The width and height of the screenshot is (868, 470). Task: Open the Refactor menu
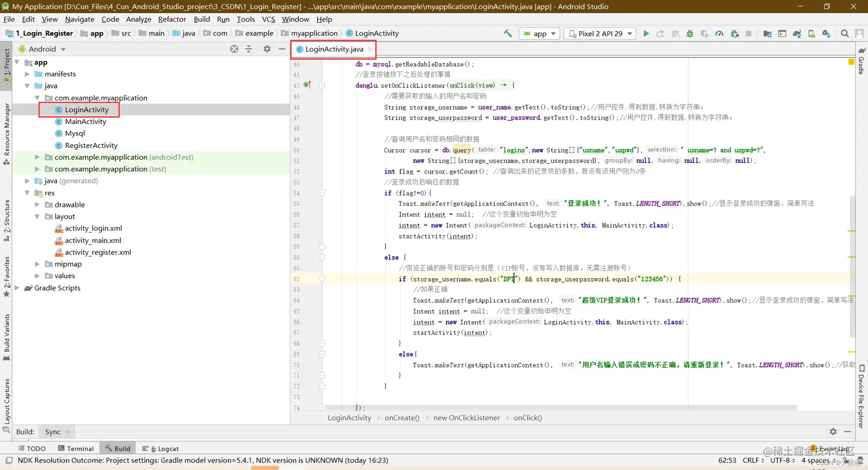tap(172, 19)
